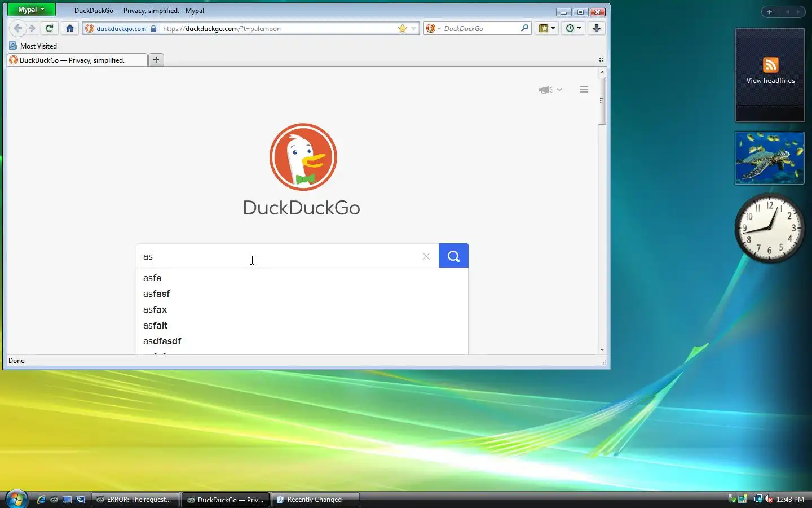Screen dimensions: 812x508
Task: Switch to 'Recently Changed' taskbar window
Action: [x=316, y=500]
